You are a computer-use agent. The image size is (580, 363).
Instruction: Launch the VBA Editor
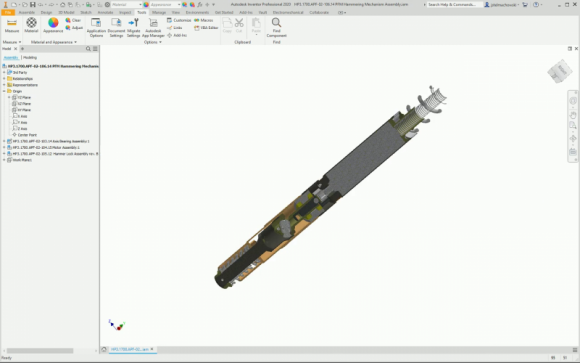(x=206, y=28)
